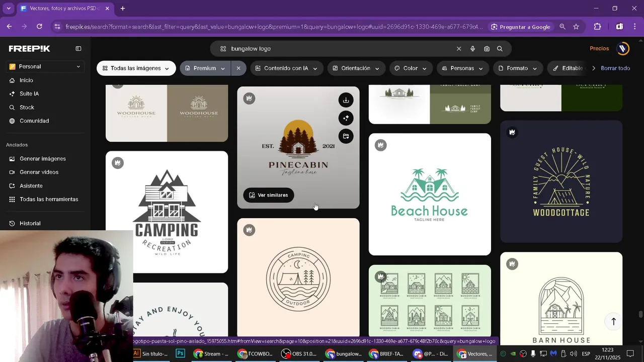
Task: Reload the page in Chrome
Action: tap(39, 27)
